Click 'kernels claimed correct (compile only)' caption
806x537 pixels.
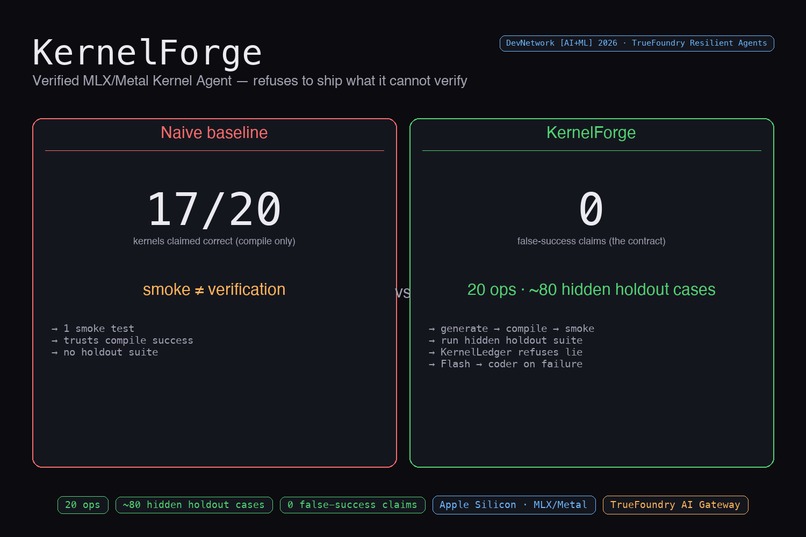tap(214, 241)
